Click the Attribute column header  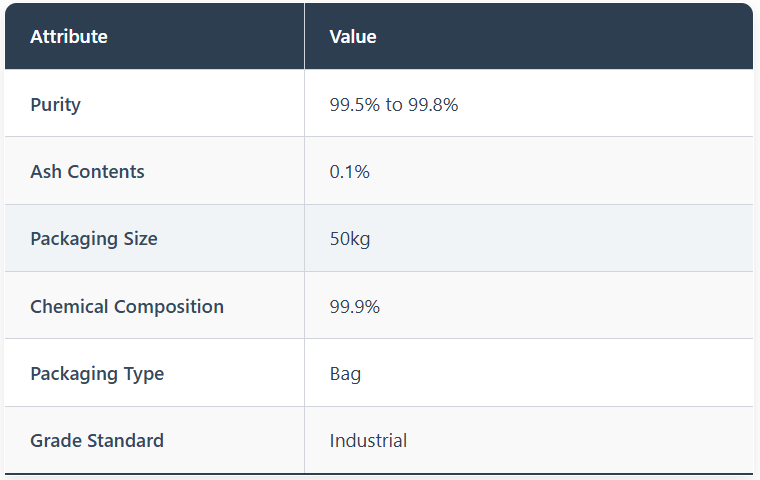point(69,37)
